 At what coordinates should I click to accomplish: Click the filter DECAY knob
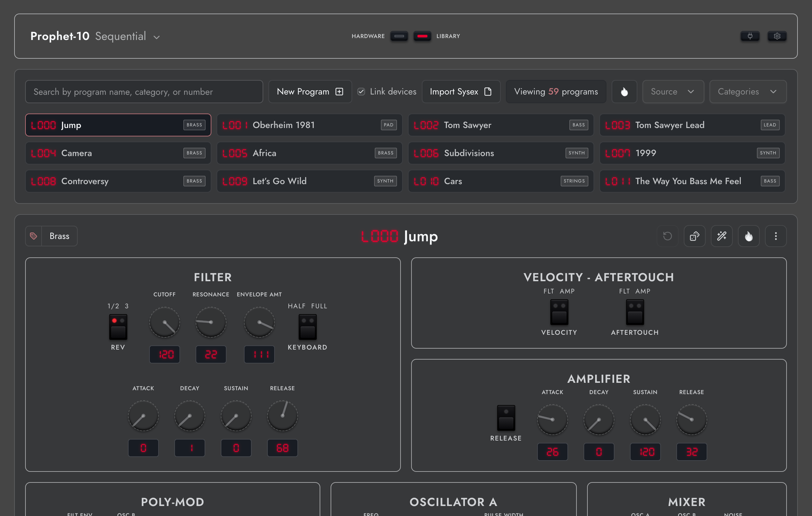point(189,416)
